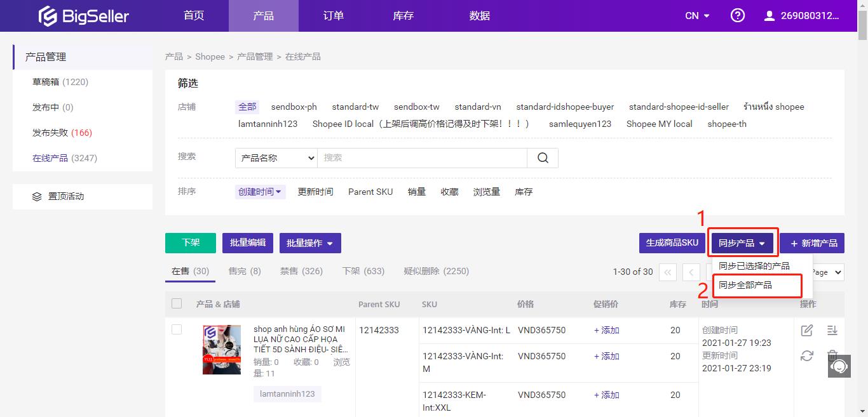Click the lamtanninh123 store tag under product
The height and width of the screenshot is (417, 868).
287,394
